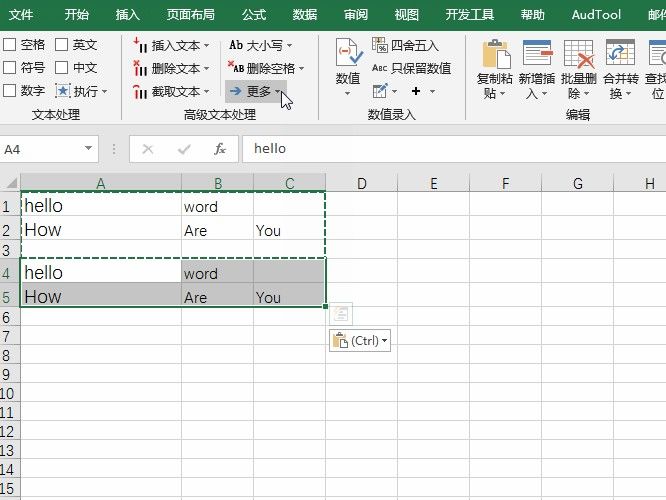Switch to the 开始 tab
Screen dimensions: 666x500
coord(76,15)
